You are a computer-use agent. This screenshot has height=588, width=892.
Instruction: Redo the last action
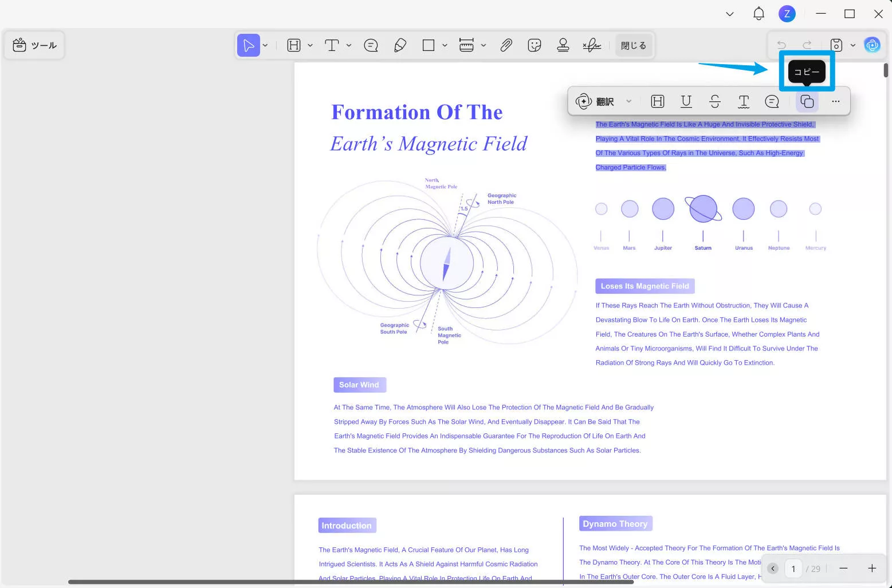807,45
